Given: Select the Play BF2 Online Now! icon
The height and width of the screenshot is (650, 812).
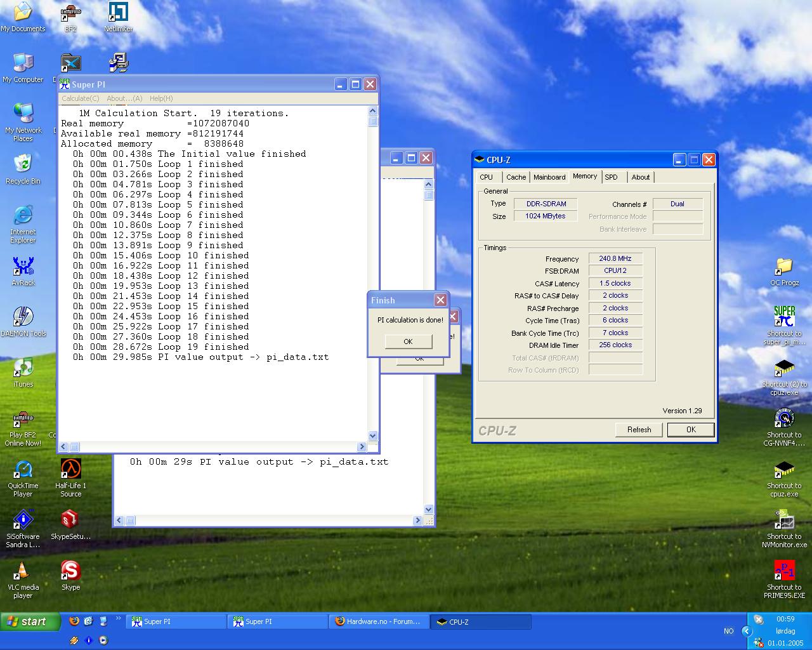Looking at the screenshot, I should tap(23, 428).
